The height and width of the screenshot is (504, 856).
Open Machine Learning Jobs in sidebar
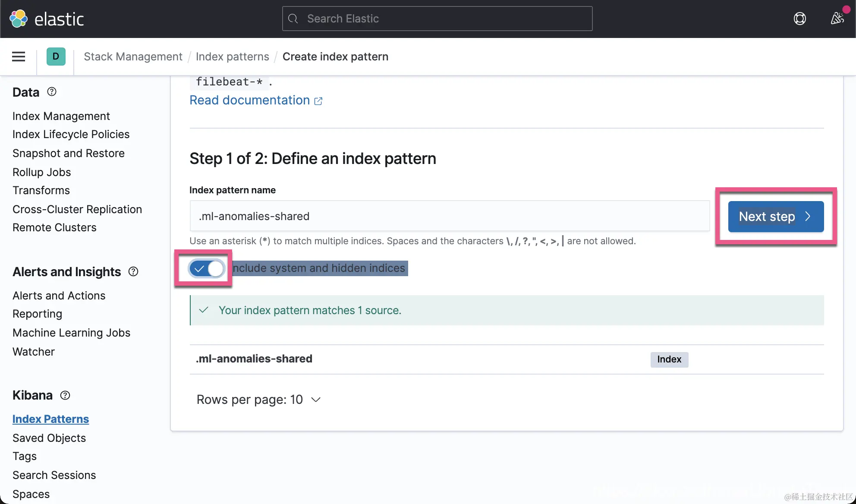(71, 333)
